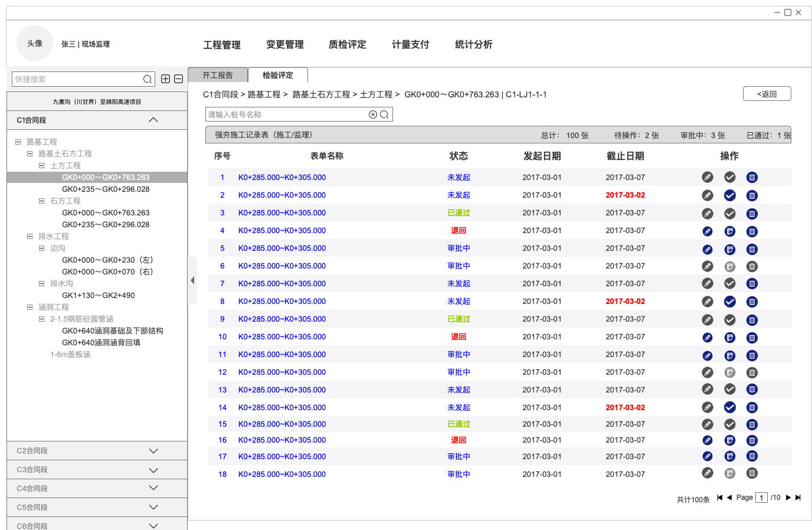The width and height of the screenshot is (812, 530).
Task: Switch to the 开工报告 tab
Action: click(218, 75)
